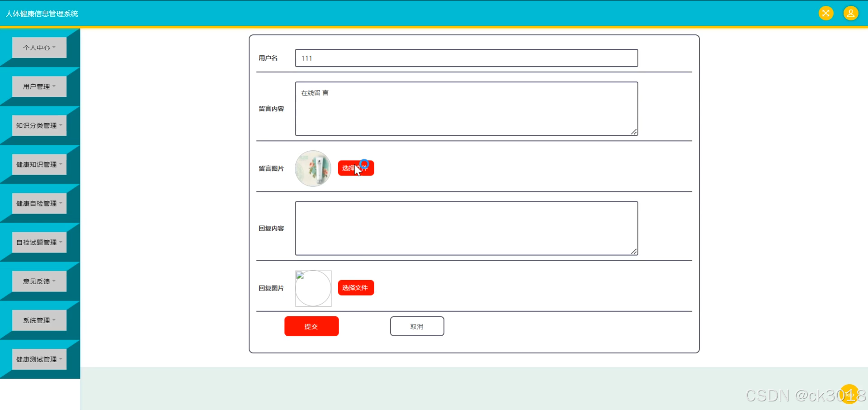This screenshot has width=868, height=410.
Task: Click inside the 留言内容 text area
Action: 467,109
